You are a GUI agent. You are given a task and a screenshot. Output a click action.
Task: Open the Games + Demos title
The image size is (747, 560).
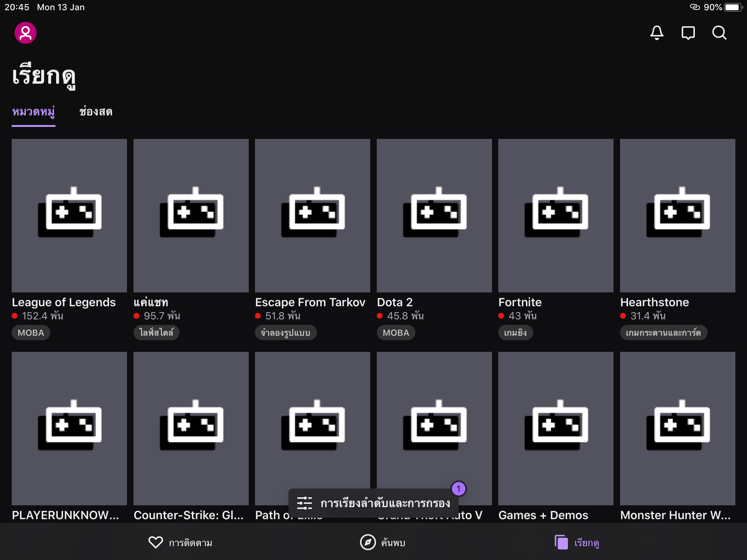click(543, 515)
